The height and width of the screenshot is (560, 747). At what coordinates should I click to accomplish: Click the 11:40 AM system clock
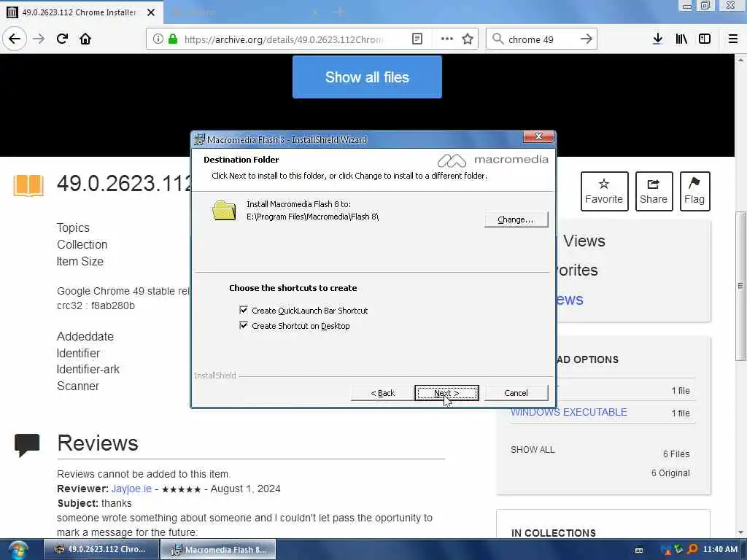click(720, 550)
